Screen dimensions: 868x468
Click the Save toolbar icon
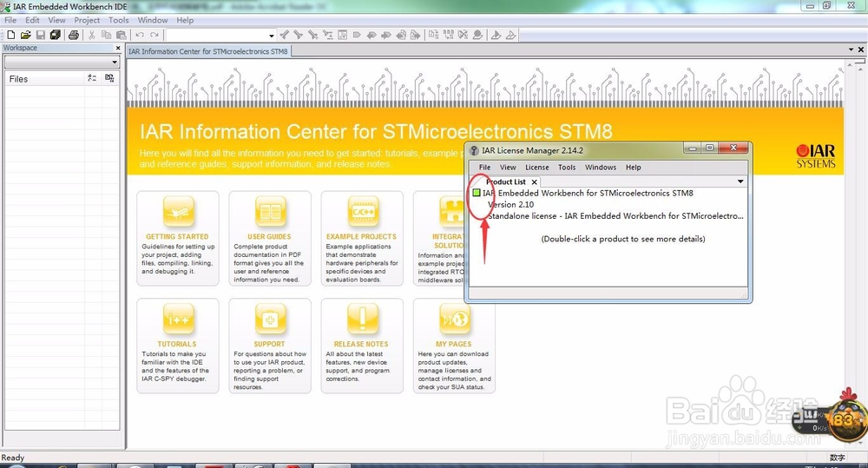point(41,35)
